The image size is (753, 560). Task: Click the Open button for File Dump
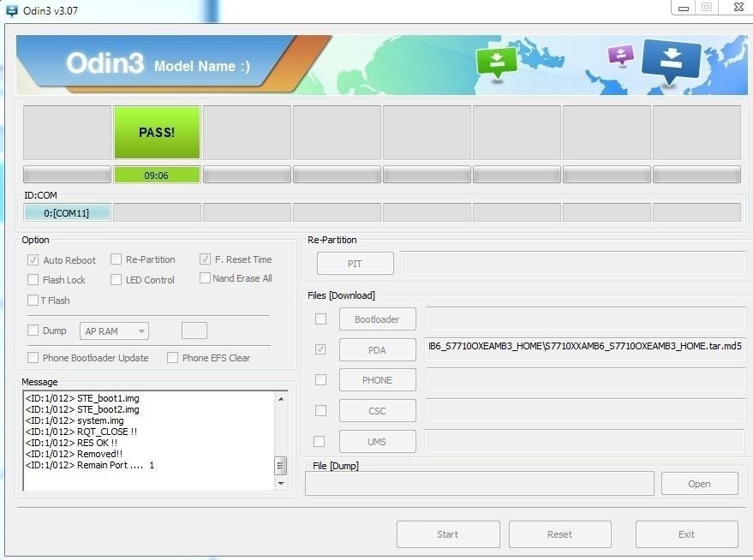[x=699, y=484]
